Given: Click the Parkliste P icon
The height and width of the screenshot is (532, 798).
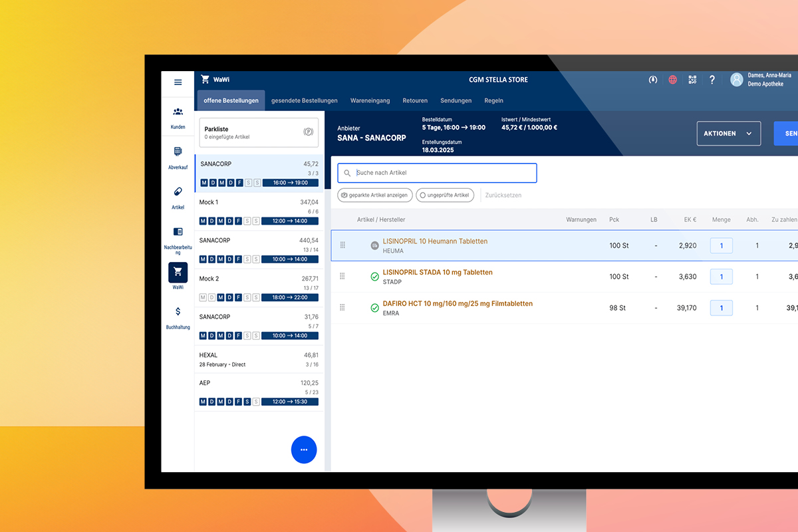Looking at the screenshot, I should (x=309, y=132).
